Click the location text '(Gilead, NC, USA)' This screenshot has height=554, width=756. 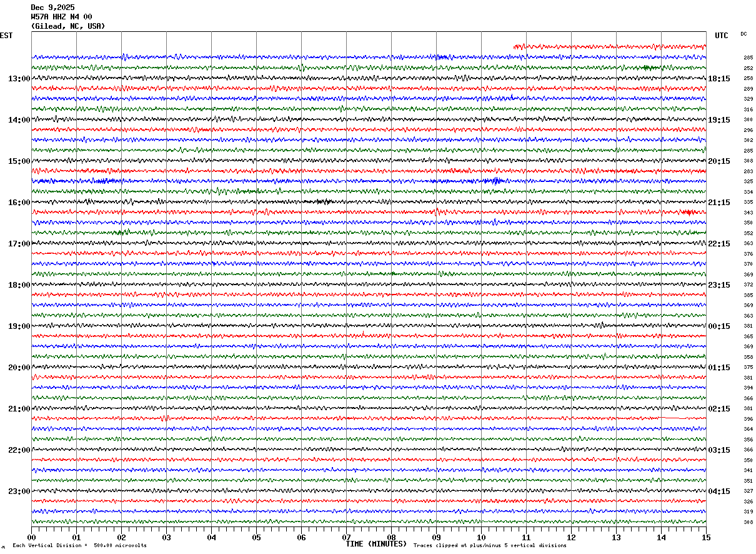coord(68,26)
